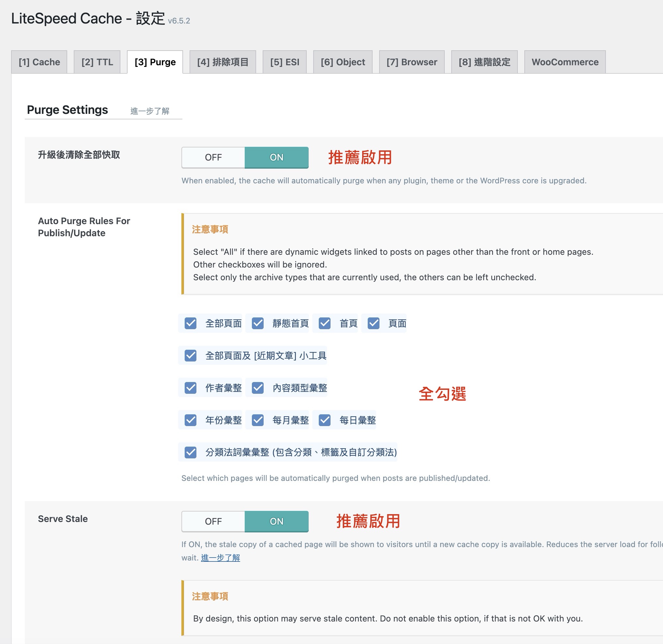The width and height of the screenshot is (663, 644).
Task: Select the [3] Purge tab
Action: pos(155,62)
